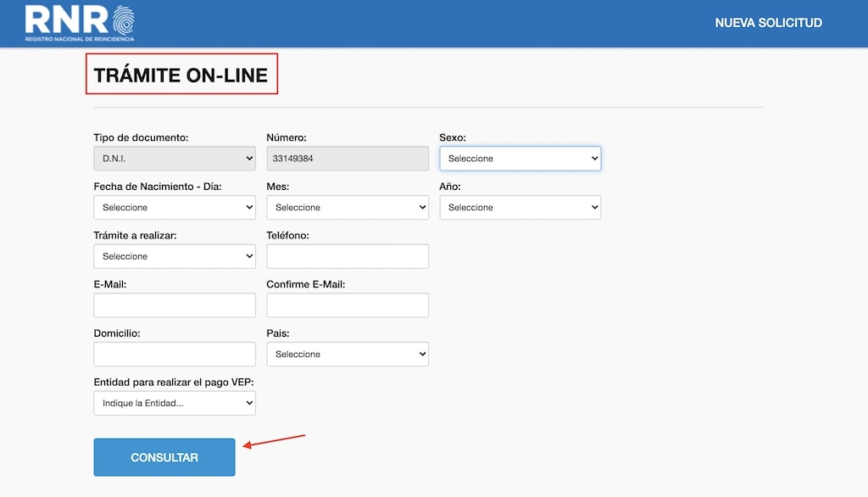Viewport: 868px width, 497px height.
Task: Open the Tipo de documento dropdown
Action: pos(174,159)
